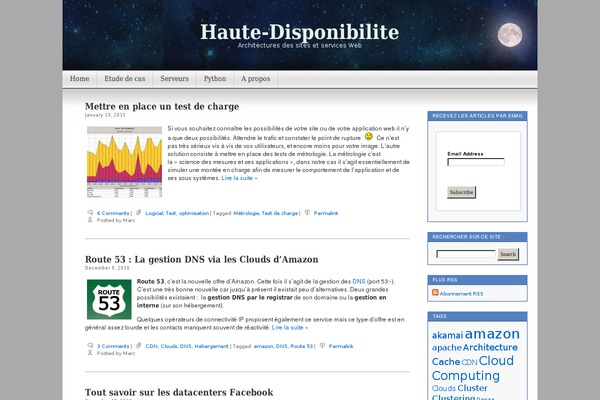Click the Haute-Disponibilite site title
The image size is (600, 400).
(299, 32)
